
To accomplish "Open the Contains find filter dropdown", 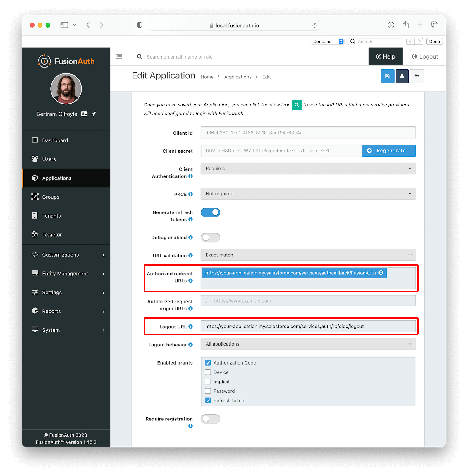I will click(327, 42).
